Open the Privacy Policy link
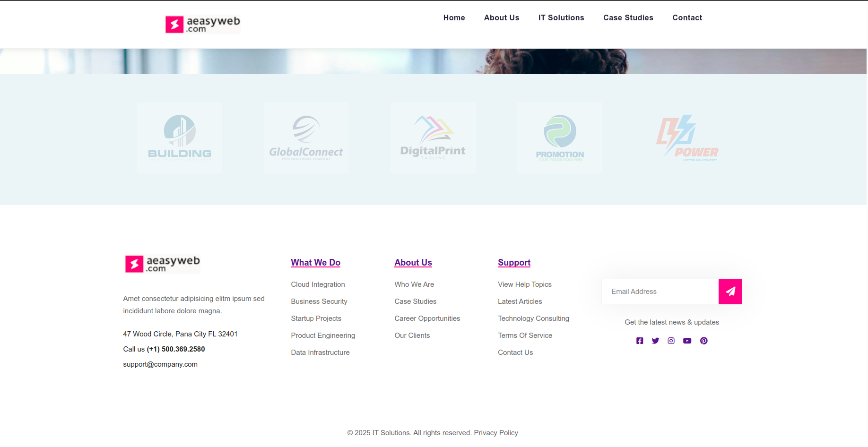Screen dimensions: 868x447 coord(496,433)
